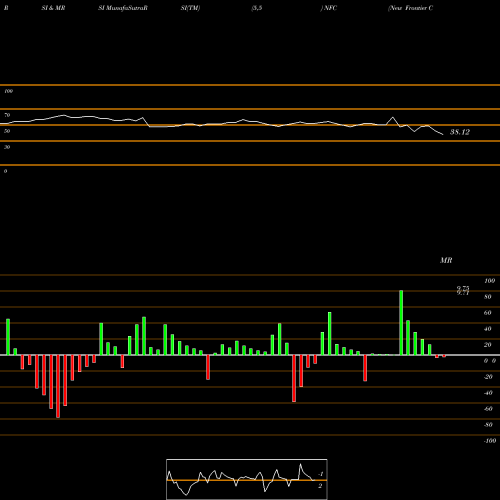Screen dimensions: 500x500
Task: Click the 60 label on the MR axis
Action: (488, 313)
